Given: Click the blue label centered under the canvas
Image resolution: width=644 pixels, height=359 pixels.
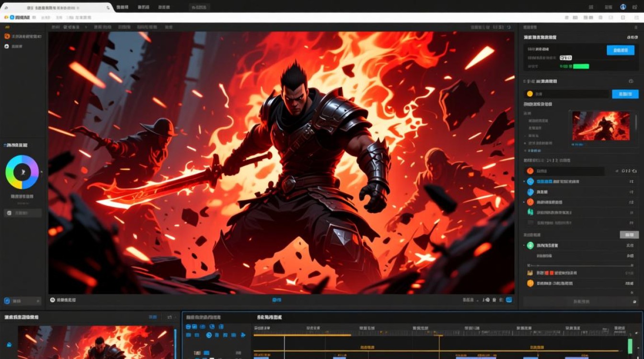Looking at the screenshot, I should 276,300.
